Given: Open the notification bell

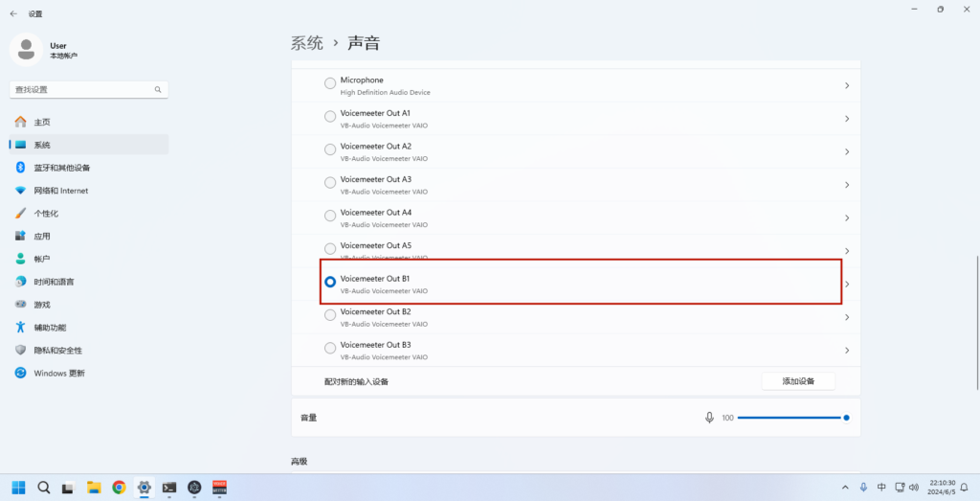Looking at the screenshot, I should click(x=965, y=488).
